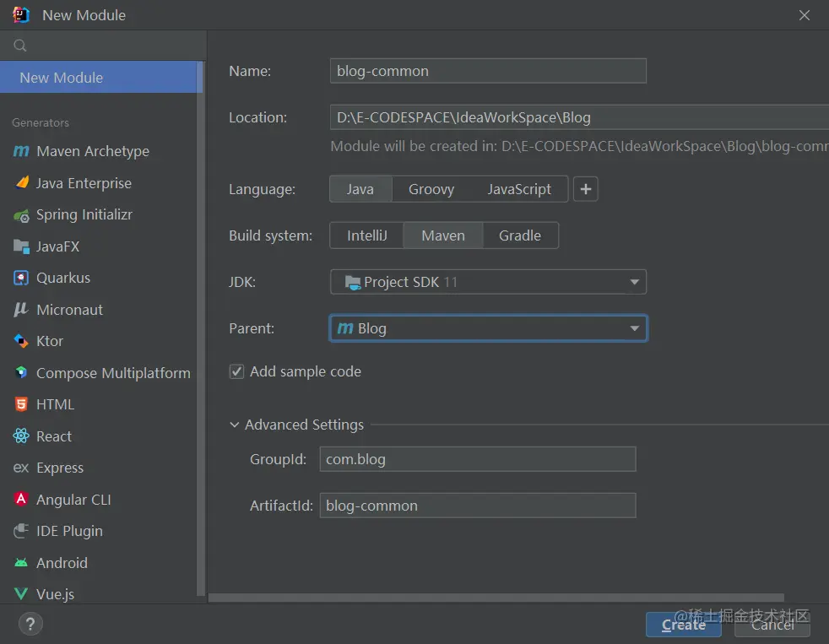Click the Project SDK folder icon

(353, 283)
